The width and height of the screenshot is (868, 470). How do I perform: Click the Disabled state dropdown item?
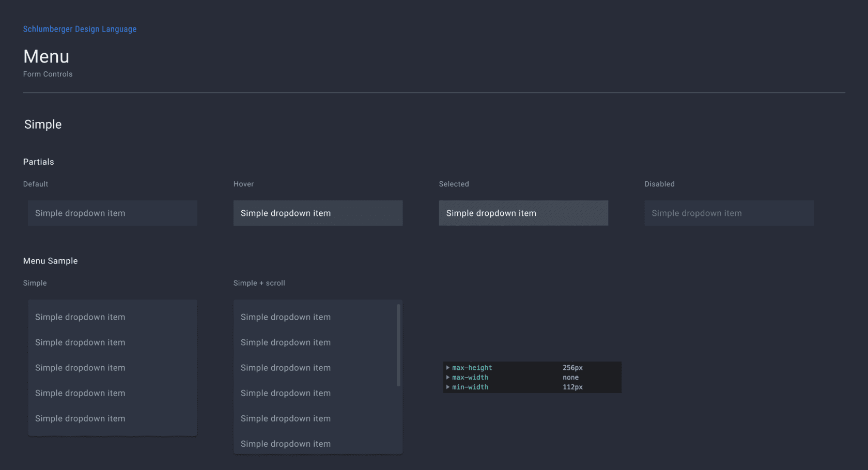coord(729,213)
